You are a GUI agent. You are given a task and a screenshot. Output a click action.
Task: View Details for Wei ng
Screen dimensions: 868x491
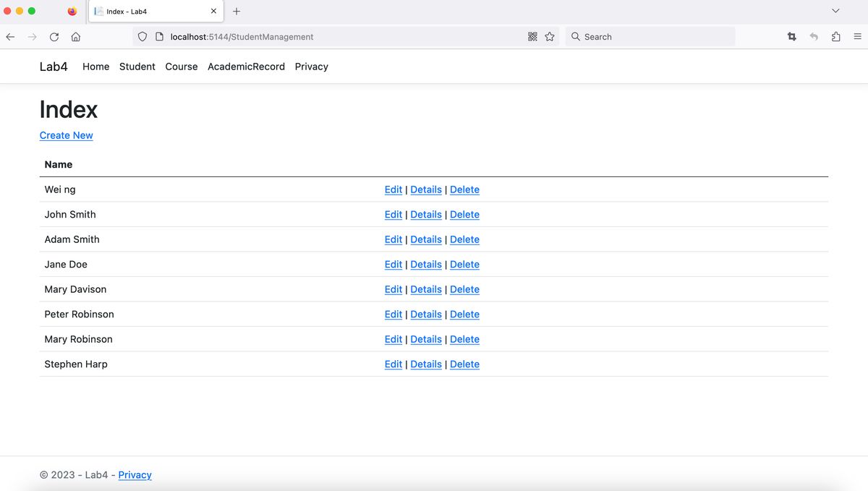pyautogui.click(x=426, y=189)
